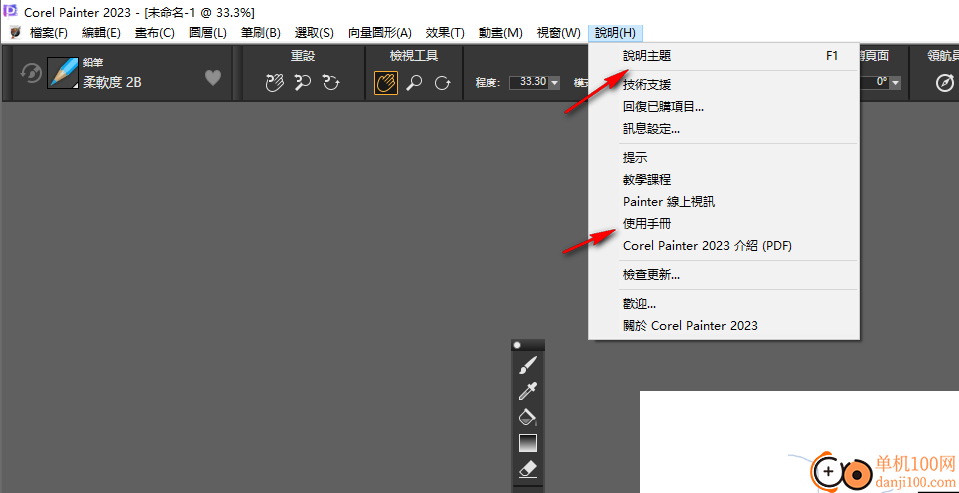Select the Magnifier view tool
The width and height of the screenshot is (959, 493).
pos(415,83)
